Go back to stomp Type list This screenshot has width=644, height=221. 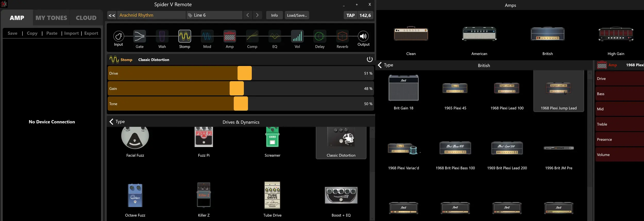click(x=117, y=122)
